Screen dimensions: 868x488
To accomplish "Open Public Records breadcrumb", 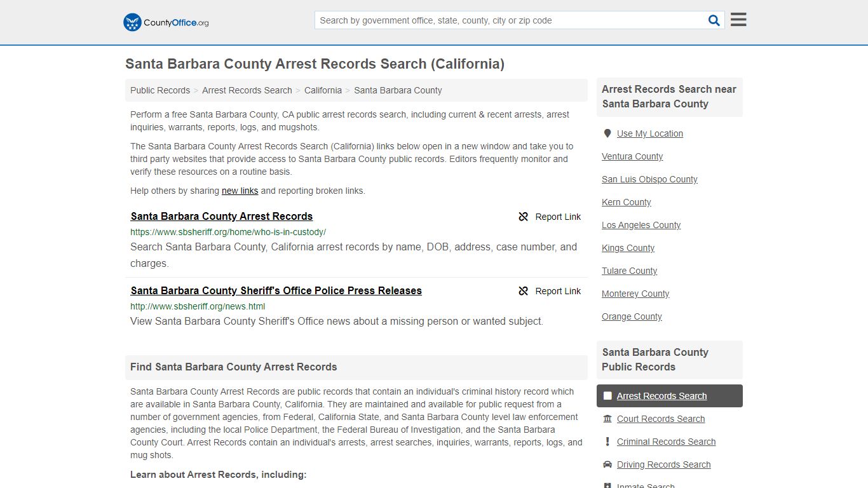I will point(160,90).
